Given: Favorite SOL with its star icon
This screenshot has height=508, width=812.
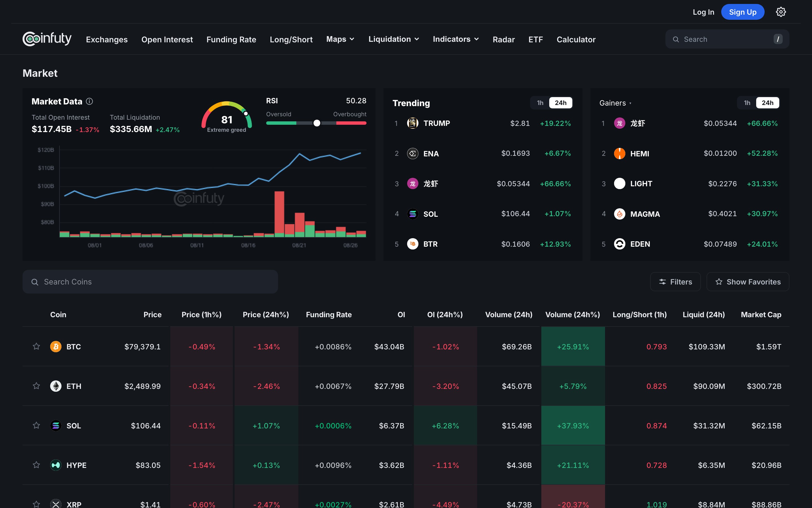Looking at the screenshot, I should (36, 426).
